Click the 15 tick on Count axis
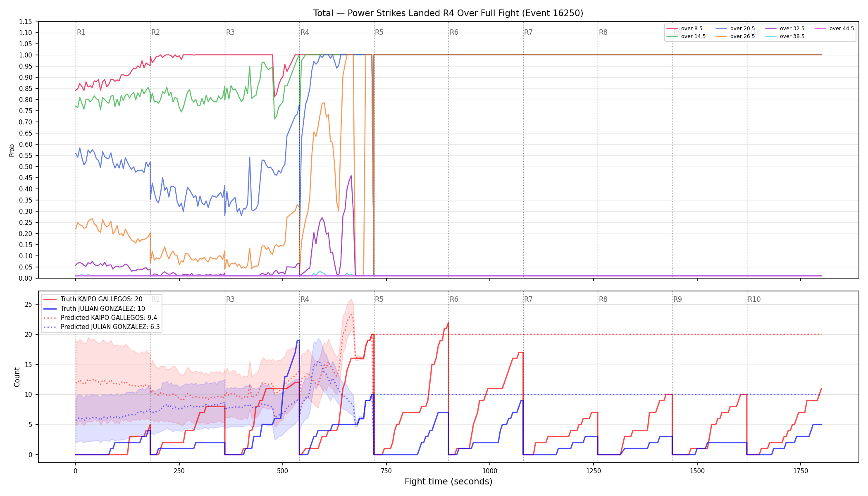This screenshot has width=868, height=496. pos(29,365)
